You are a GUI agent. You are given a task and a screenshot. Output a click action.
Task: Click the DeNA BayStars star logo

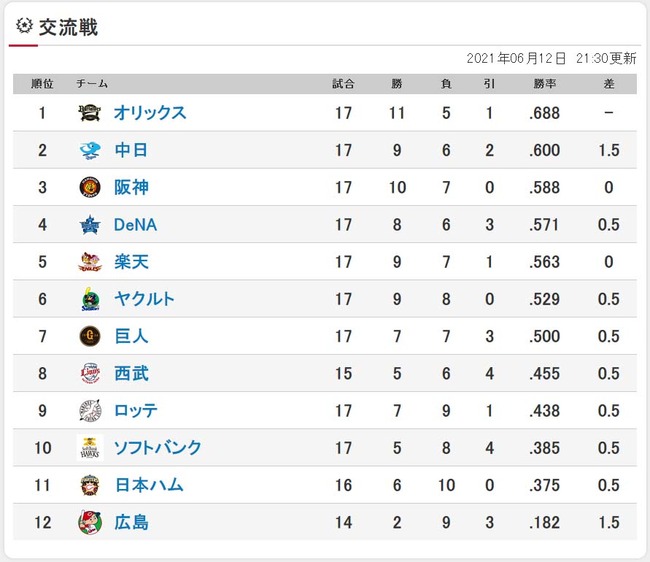point(90,225)
